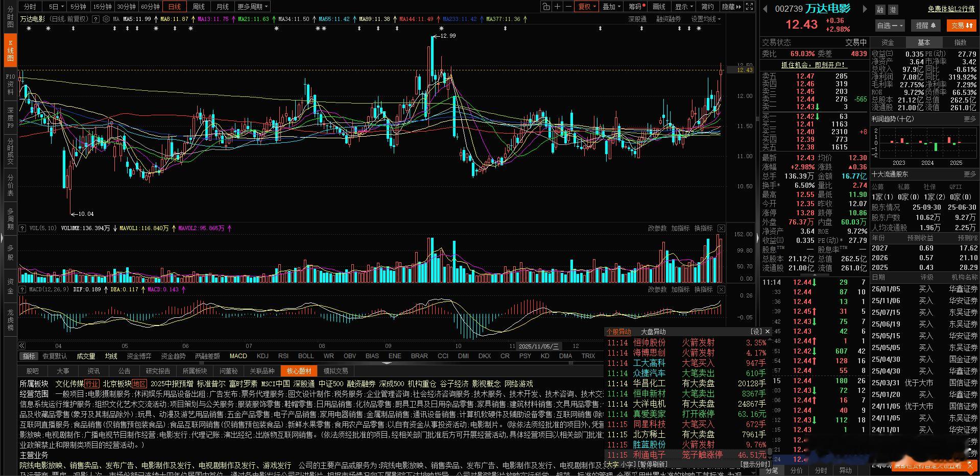Open 复权 adjustment dropdown
The width and height of the screenshot is (980, 476).
(x=586, y=7)
